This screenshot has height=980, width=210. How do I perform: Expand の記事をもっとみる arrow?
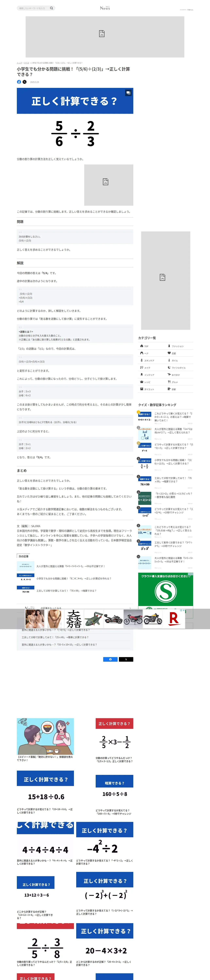tap(130, 608)
